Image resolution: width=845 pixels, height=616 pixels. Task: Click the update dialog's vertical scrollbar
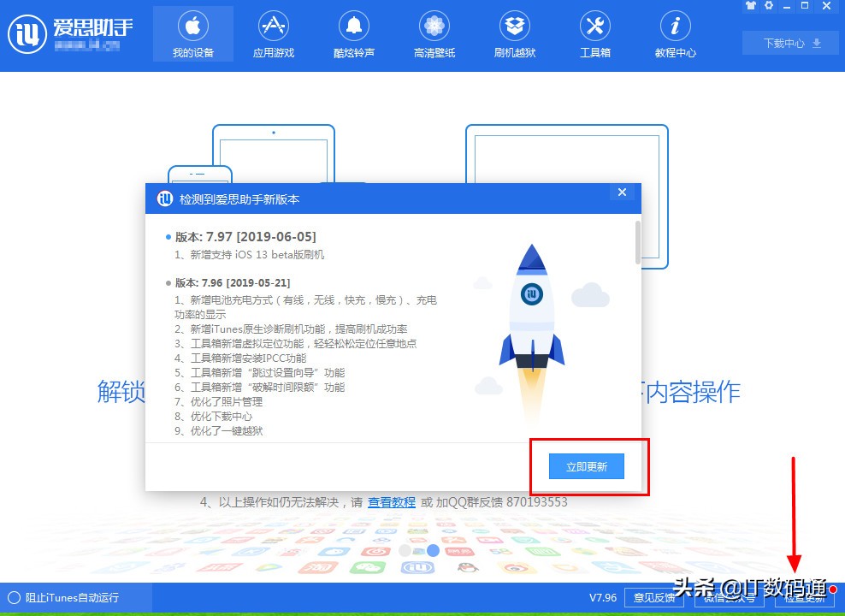pos(638,242)
